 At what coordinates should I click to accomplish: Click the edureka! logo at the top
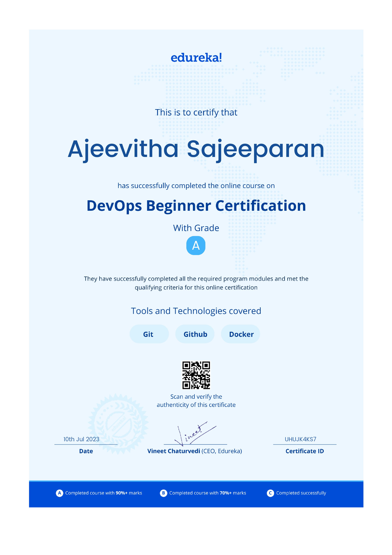[x=196, y=58]
